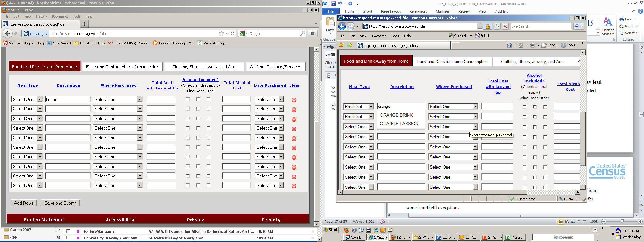Open a new tab in Firefox

point(84,24)
